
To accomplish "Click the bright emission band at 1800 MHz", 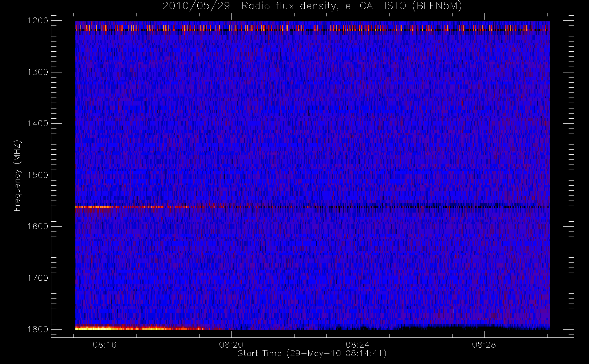I will [x=140, y=328].
